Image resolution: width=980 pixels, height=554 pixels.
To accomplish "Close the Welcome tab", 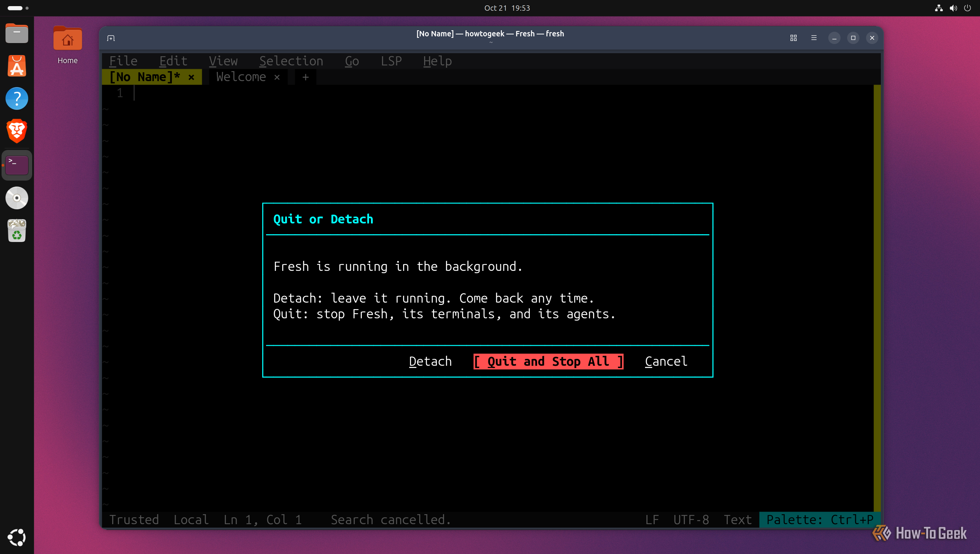I will tap(277, 77).
